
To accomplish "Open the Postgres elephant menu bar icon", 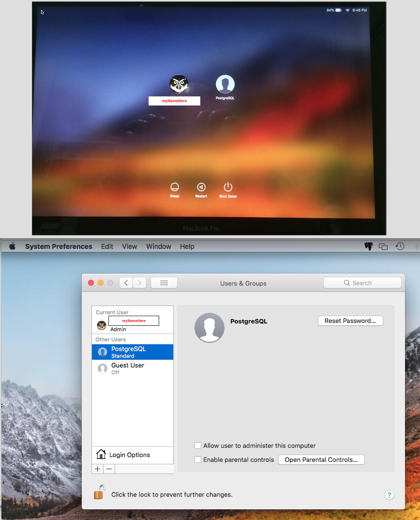I will [x=368, y=246].
